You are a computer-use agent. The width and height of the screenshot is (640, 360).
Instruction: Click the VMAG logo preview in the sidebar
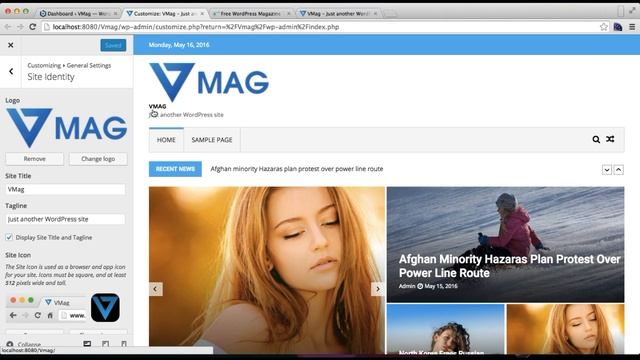coord(67,128)
